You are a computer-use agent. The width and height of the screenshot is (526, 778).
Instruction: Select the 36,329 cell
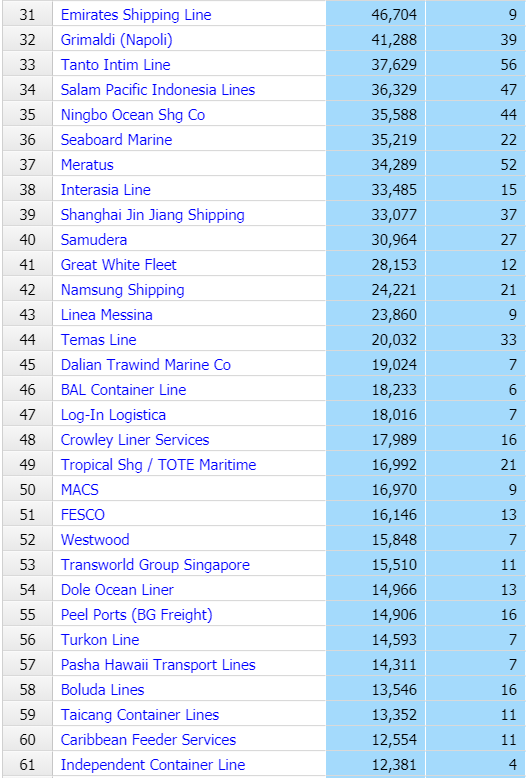[376, 90]
